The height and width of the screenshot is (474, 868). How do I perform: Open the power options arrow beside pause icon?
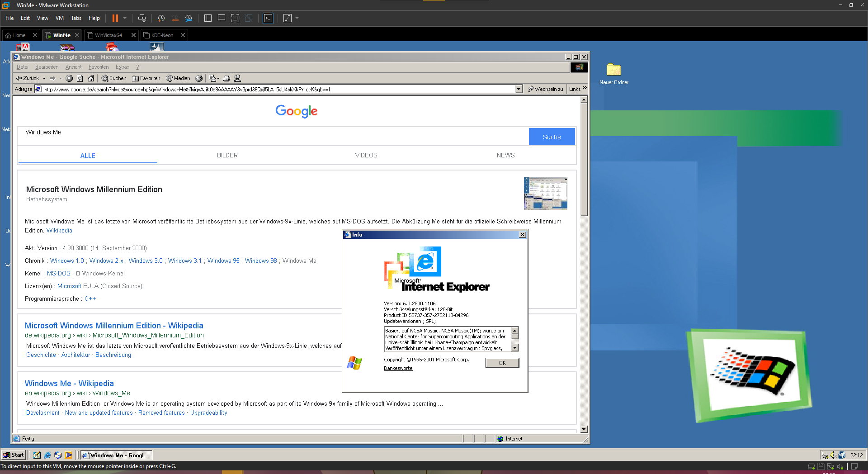coord(125,18)
